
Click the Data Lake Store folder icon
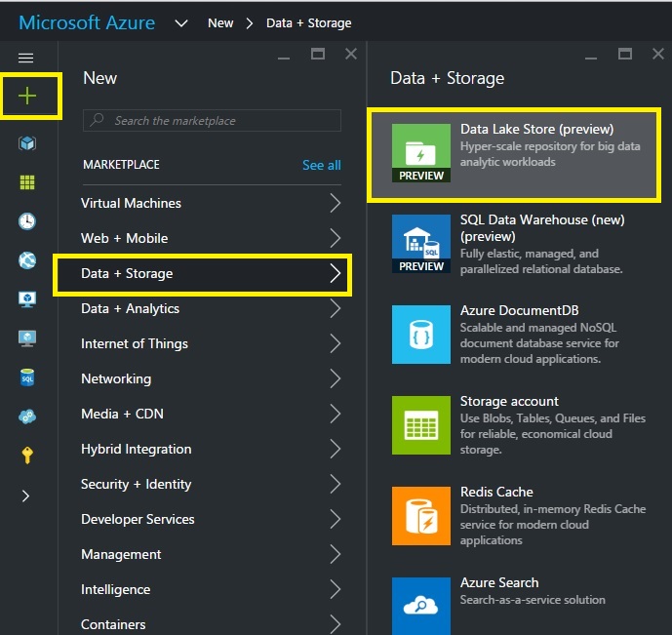tap(421, 153)
